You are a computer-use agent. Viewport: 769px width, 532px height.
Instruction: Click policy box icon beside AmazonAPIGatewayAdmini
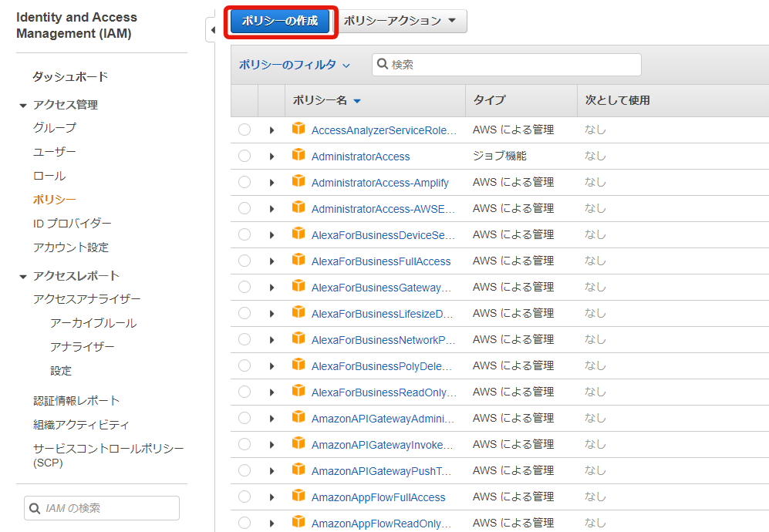298,416
